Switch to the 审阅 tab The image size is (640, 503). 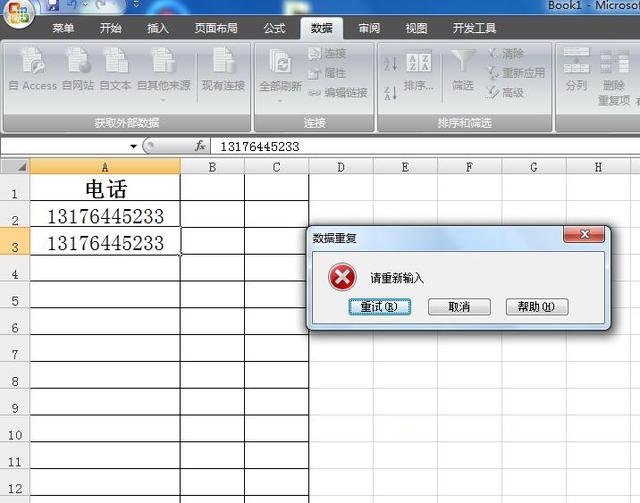[x=369, y=28]
